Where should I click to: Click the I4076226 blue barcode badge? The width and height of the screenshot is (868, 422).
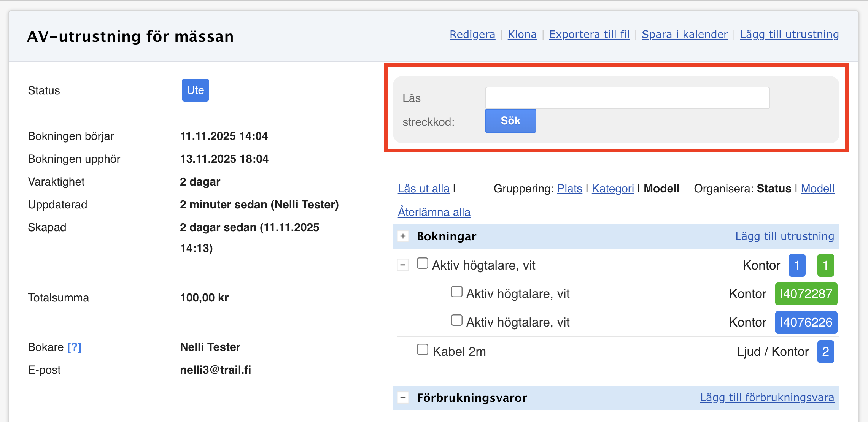point(806,322)
